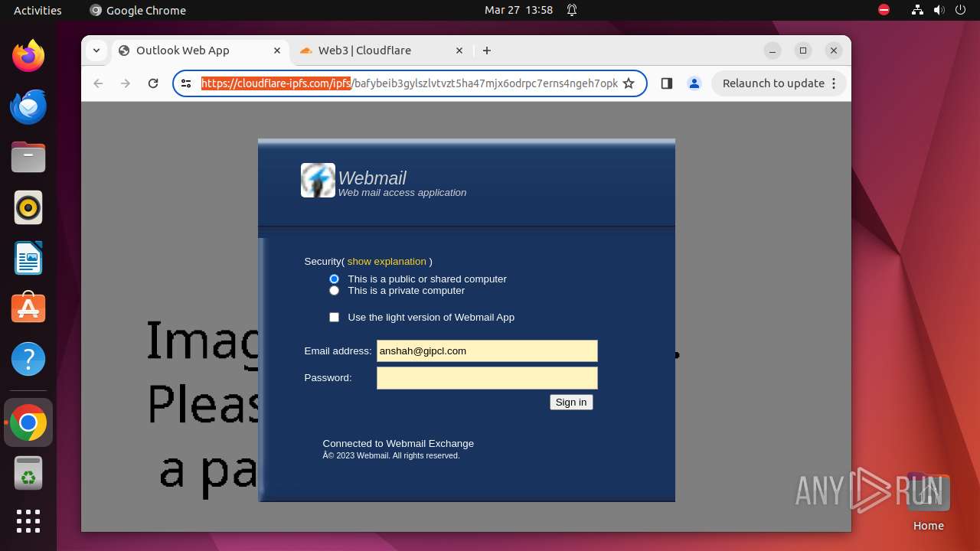Open Chrome profile avatar

[694, 83]
